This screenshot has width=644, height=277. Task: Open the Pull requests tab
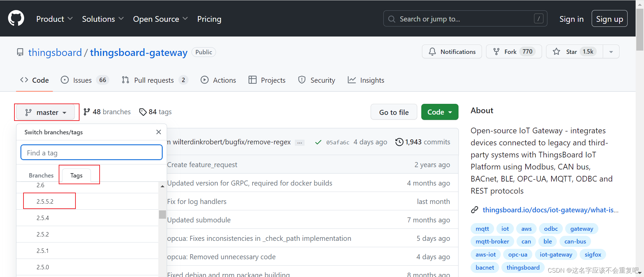tap(154, 80)
